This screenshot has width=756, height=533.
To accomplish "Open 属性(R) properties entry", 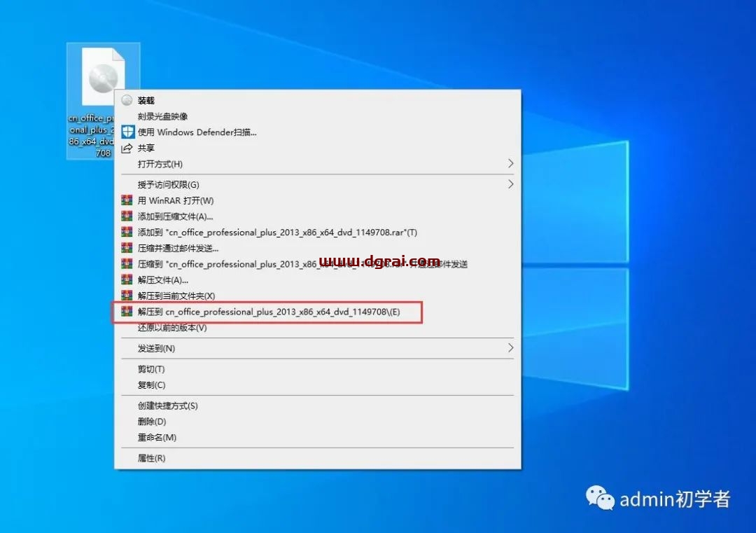I will click(x=318, y=458).
